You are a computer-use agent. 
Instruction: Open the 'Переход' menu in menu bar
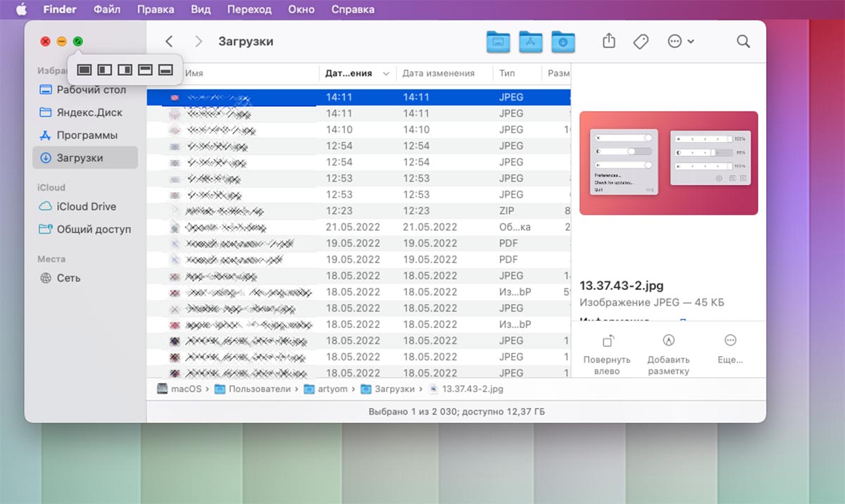click(x=249, y=10)
